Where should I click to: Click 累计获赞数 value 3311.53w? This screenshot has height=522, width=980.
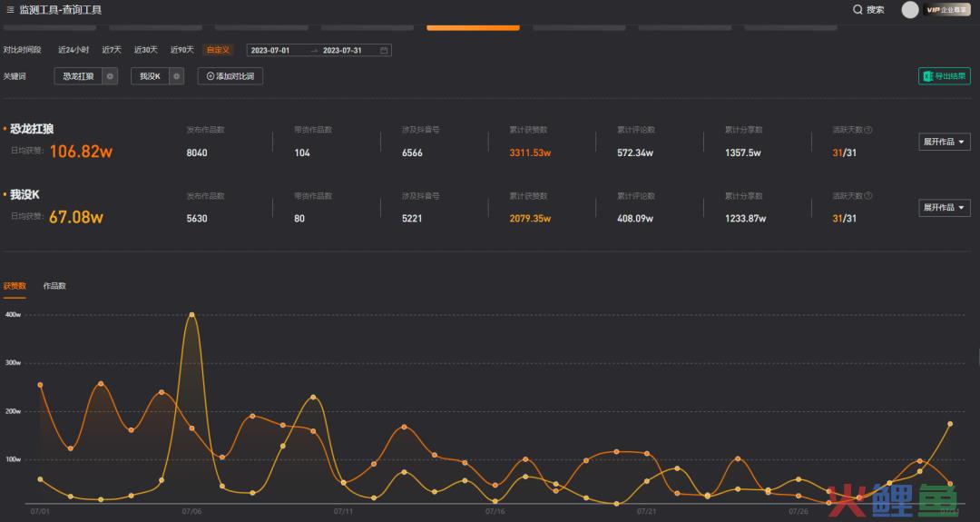[x=530, y=153]
